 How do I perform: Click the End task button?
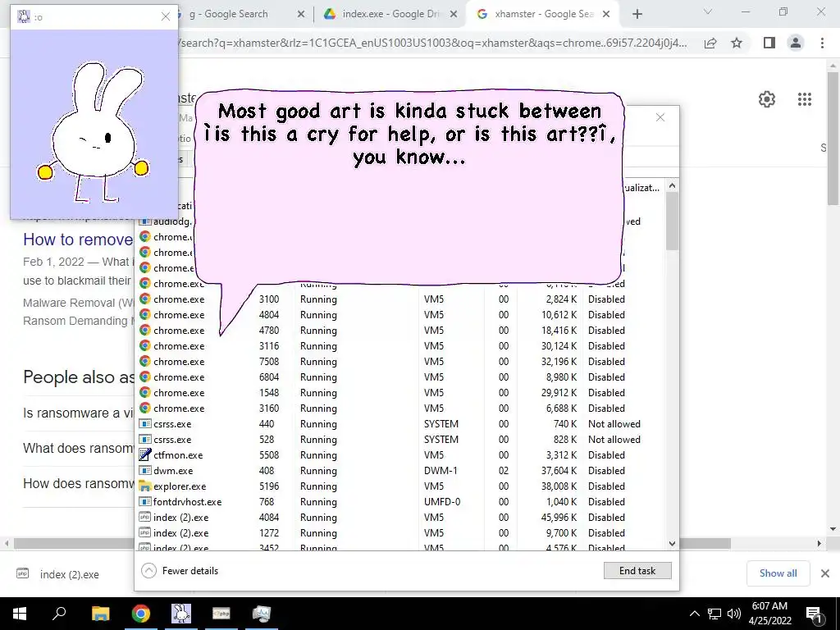pyautogui.click(x=637, y=571)
